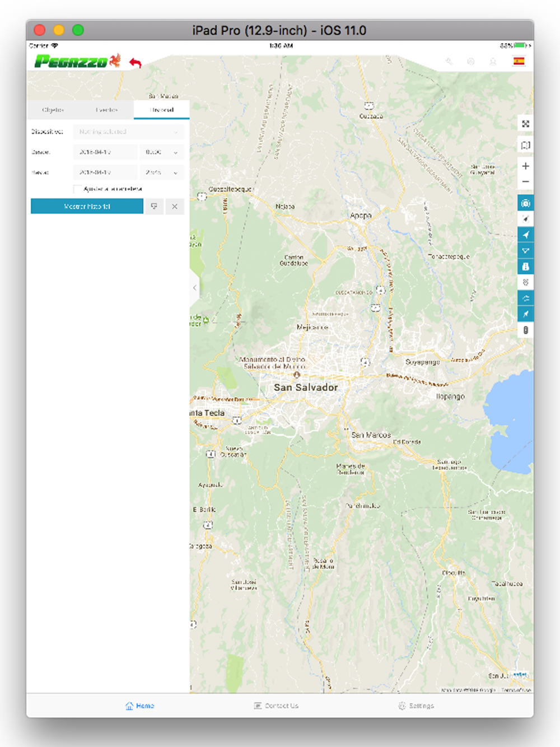The image size is (560, 747).
Task: Switch to the Eventos tab
Action: [x=106, y=110]
